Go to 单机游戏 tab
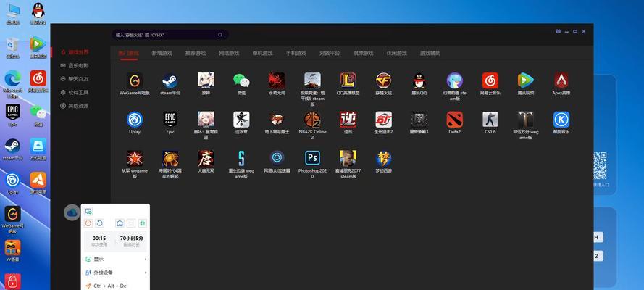This screenshot has height=290, width=644. pos(262,54)
